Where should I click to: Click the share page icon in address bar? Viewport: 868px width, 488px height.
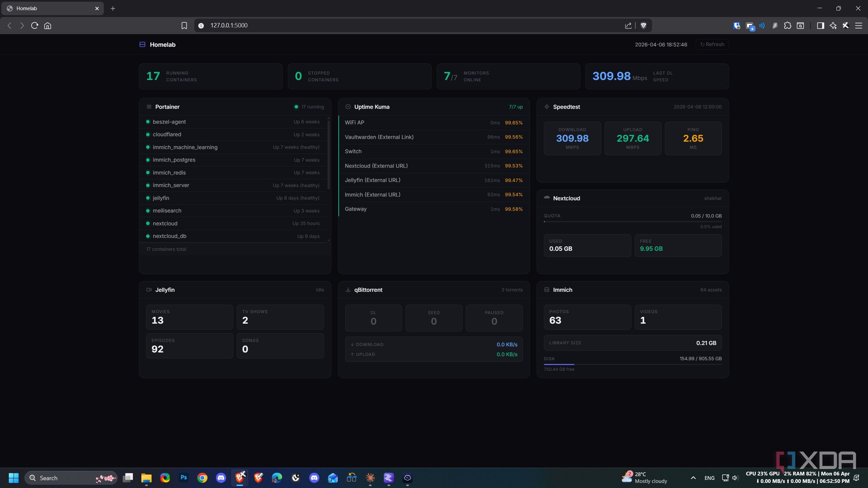point(628,25)
